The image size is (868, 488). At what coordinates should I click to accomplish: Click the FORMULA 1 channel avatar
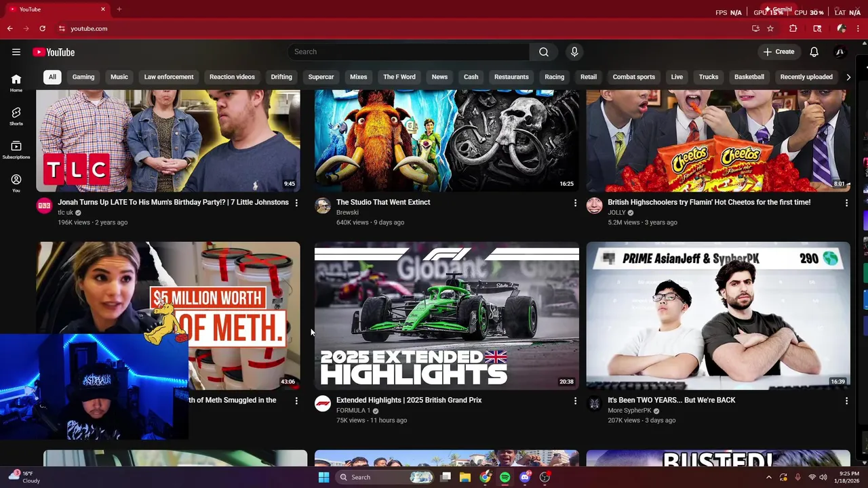[323, 404]
